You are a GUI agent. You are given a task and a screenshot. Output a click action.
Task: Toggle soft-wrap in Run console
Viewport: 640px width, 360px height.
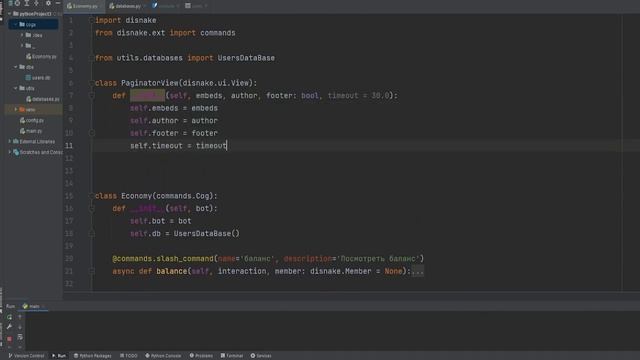[20, 337]
